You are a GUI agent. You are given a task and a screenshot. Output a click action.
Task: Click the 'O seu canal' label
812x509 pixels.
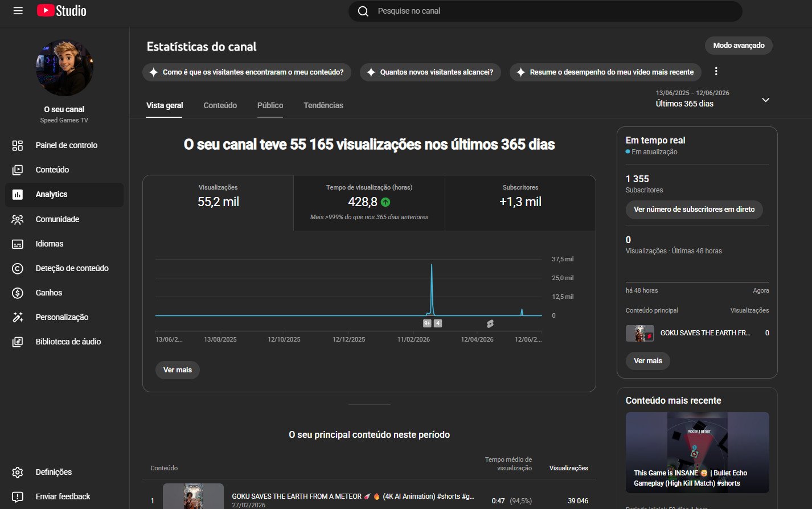pyautogui.click(x=64, y=109)
